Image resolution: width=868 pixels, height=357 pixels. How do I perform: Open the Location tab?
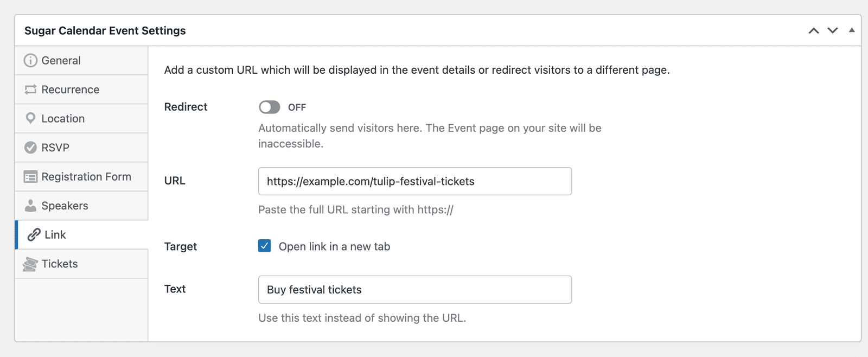81,118
